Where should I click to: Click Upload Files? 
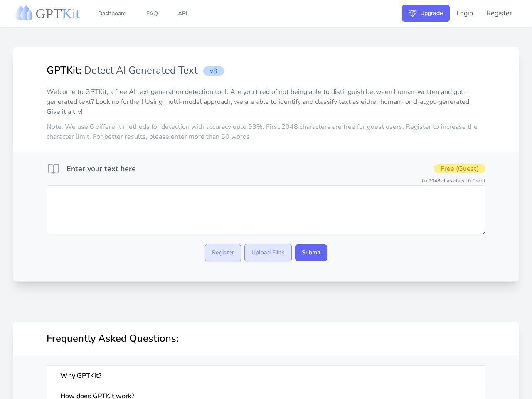tap(268, 252)
